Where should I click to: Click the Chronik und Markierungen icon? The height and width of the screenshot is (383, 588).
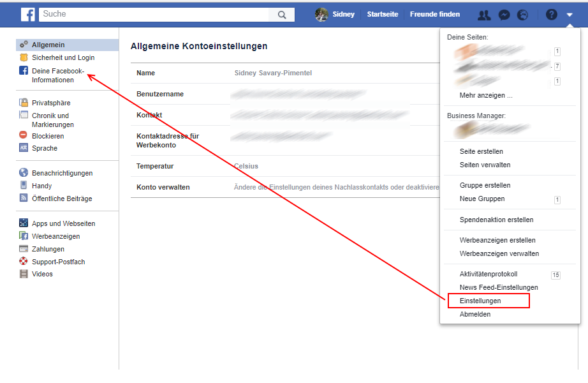pos(24,115)
